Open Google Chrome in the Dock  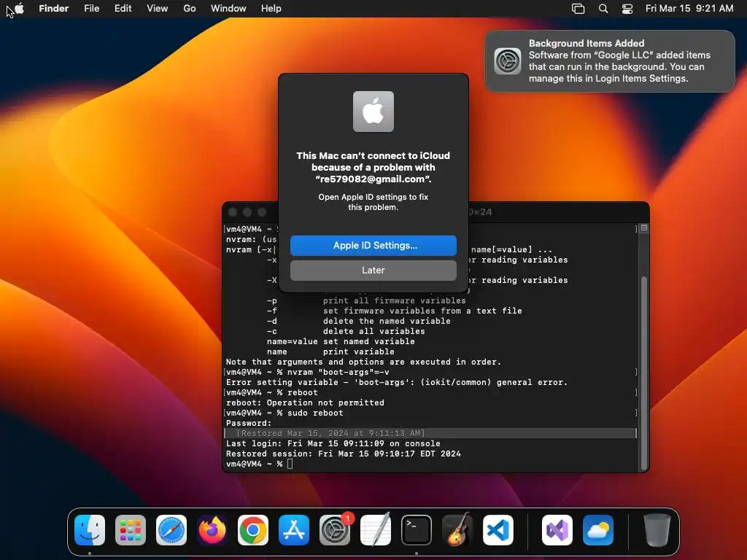click(x=253, y=530)
